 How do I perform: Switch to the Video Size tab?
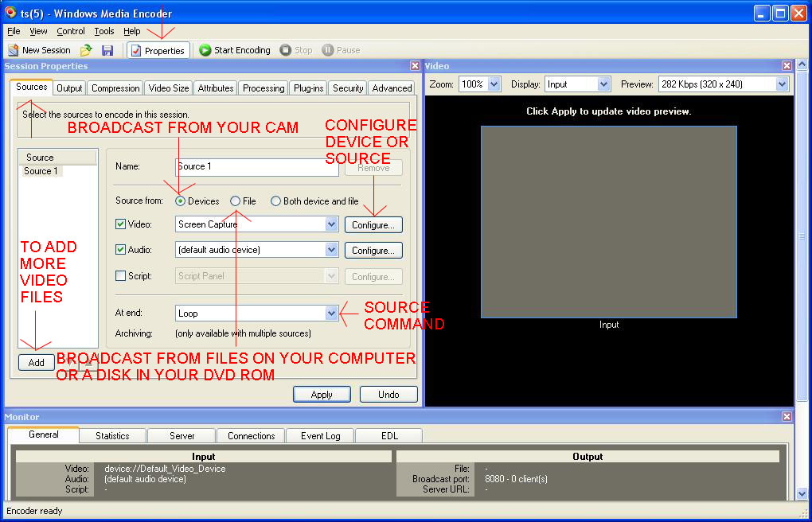pos(169,88)
